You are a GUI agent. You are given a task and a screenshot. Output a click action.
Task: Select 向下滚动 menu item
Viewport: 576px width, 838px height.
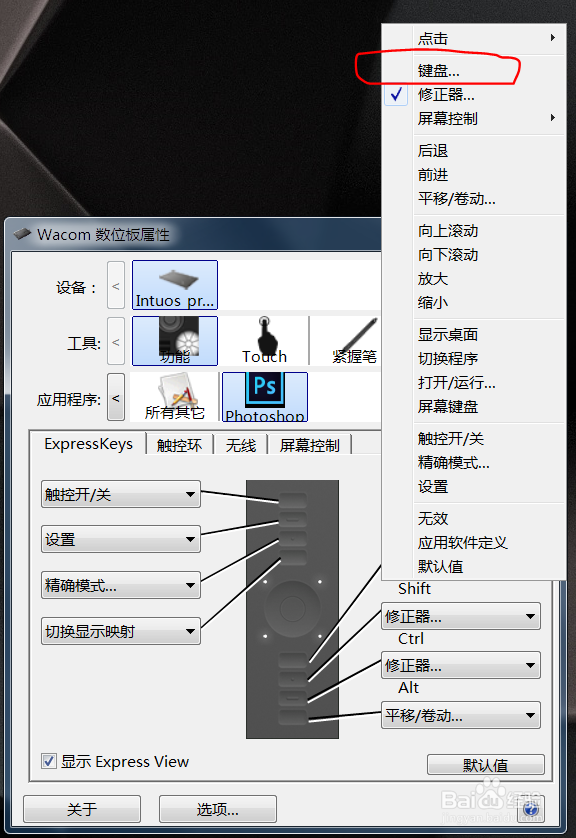click(x=474, y=254)
